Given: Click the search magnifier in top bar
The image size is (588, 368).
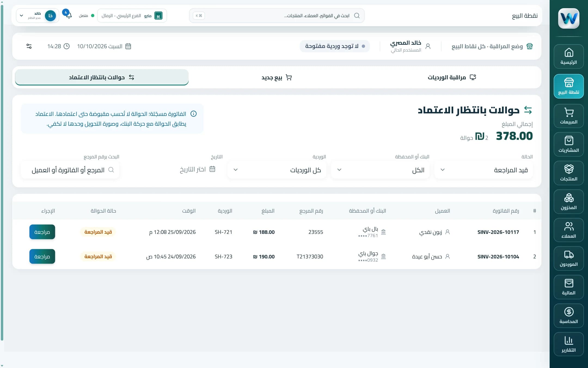Looking at the screenshot, I should tap(357, 16).
